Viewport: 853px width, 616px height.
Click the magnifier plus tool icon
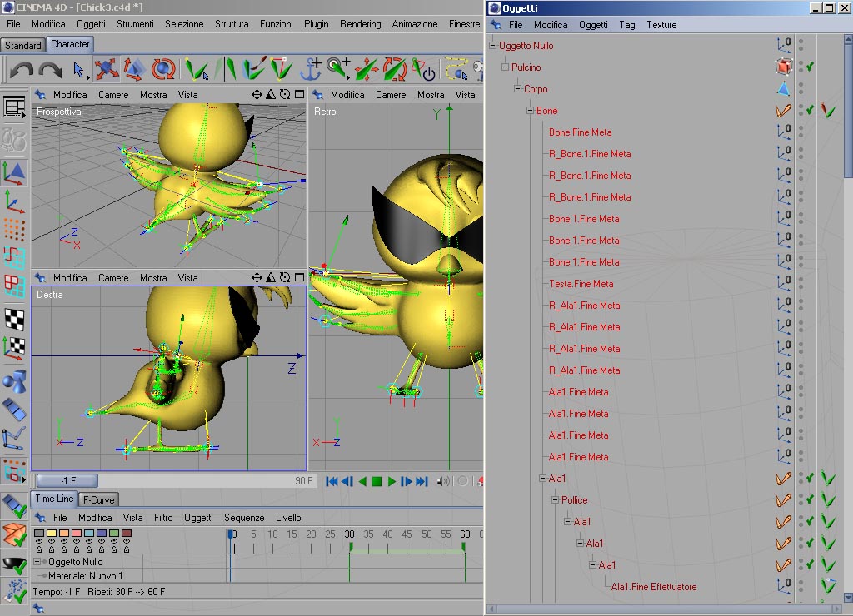click(338, 69)
